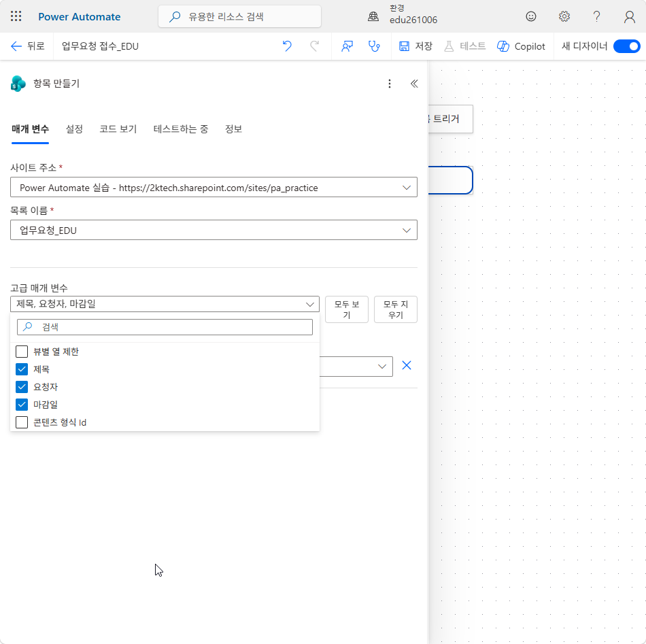The width and height of the screenshot is (646, 644).
Task: Click the SharePoint 항목 만들기 icon
Action: pyautogui.click(x=18, y=84)
